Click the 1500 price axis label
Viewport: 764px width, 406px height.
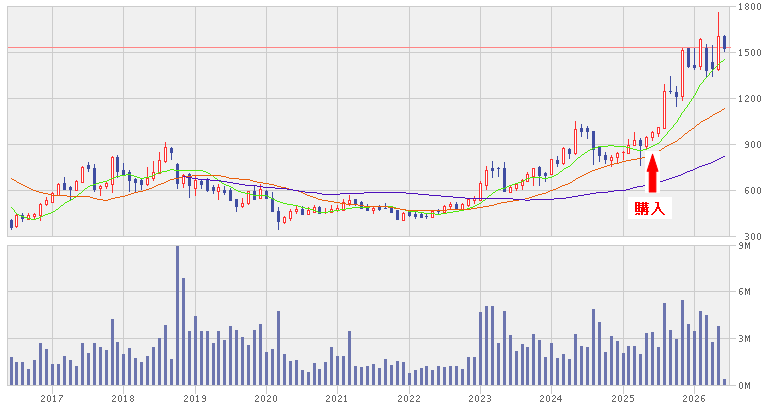tap(749, 53)
